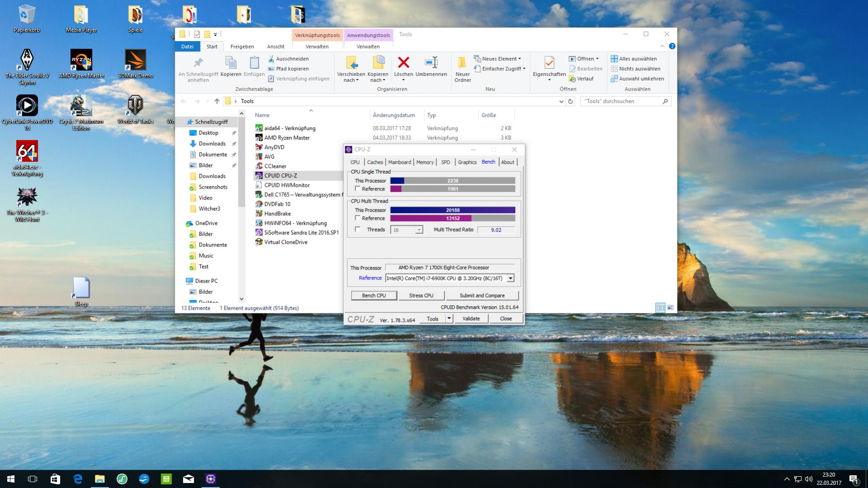Enable Reference checkbox under CPU Single Thread

click(358, 189)
